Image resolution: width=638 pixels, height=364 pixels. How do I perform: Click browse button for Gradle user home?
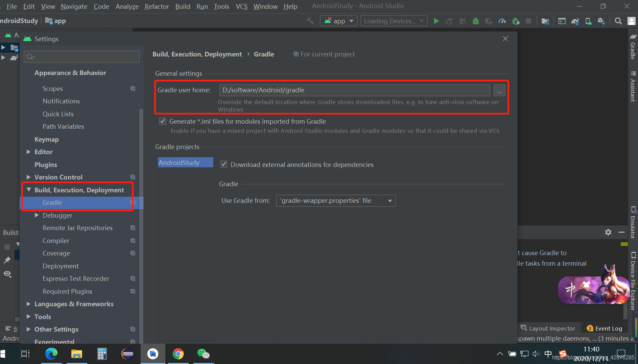pyautogui.click(x=499, y=90)
